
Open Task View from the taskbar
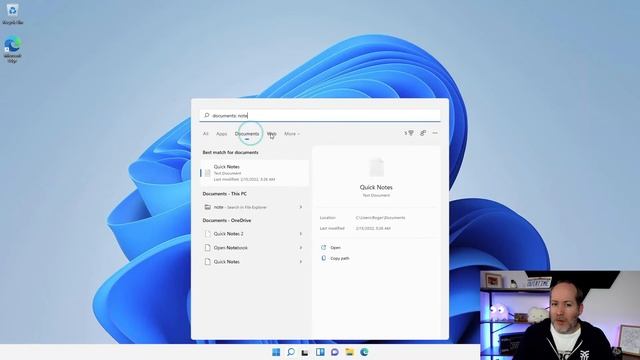[x=305, y=352]
